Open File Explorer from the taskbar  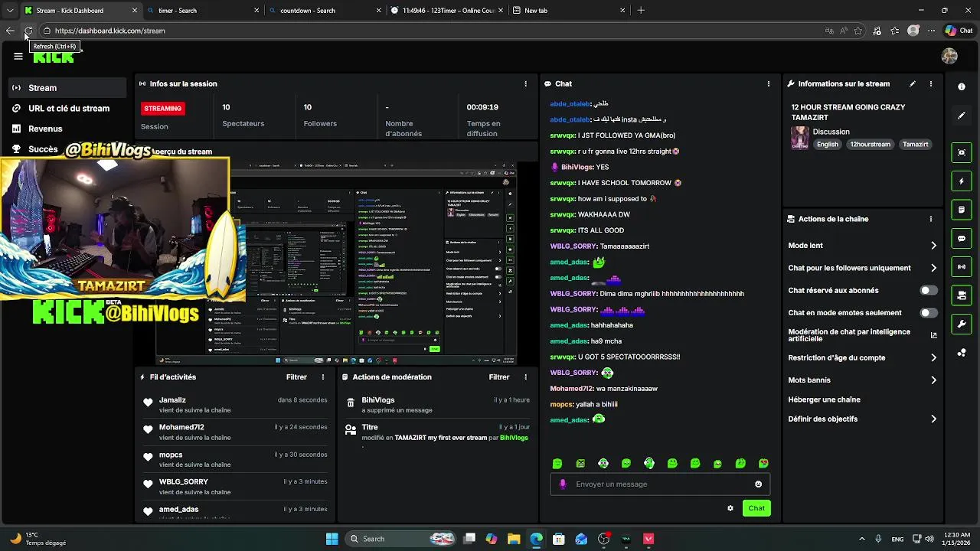coord(514,539)
